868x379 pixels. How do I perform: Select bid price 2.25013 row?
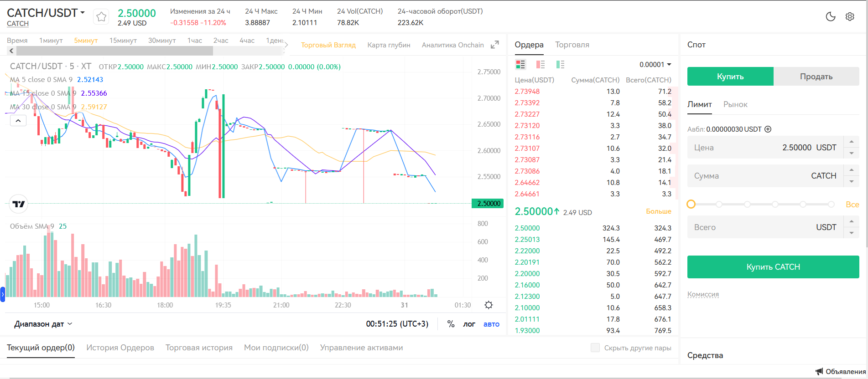pos(593,240)
